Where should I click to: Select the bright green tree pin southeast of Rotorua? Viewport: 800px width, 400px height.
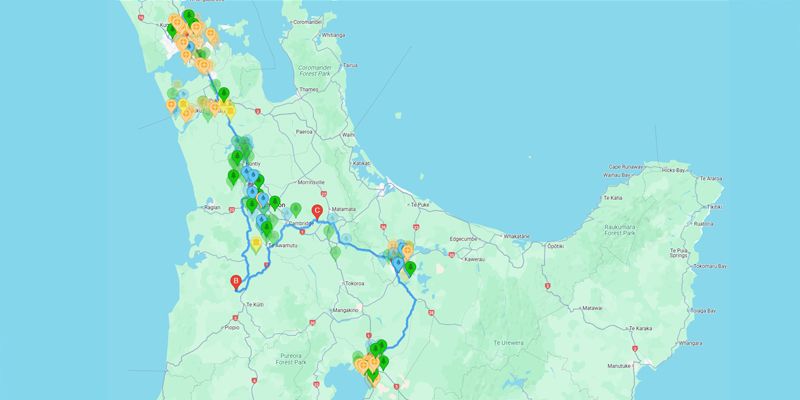click(410, 268)
